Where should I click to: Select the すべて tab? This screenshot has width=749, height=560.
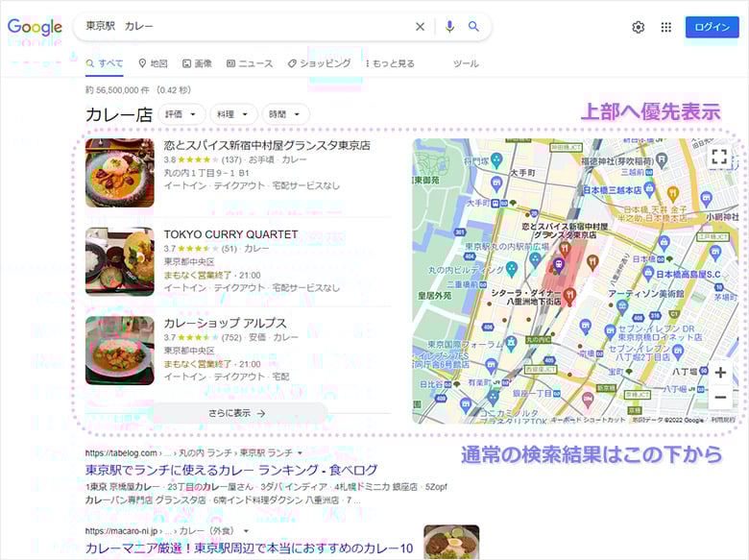(x=105, y=63)
